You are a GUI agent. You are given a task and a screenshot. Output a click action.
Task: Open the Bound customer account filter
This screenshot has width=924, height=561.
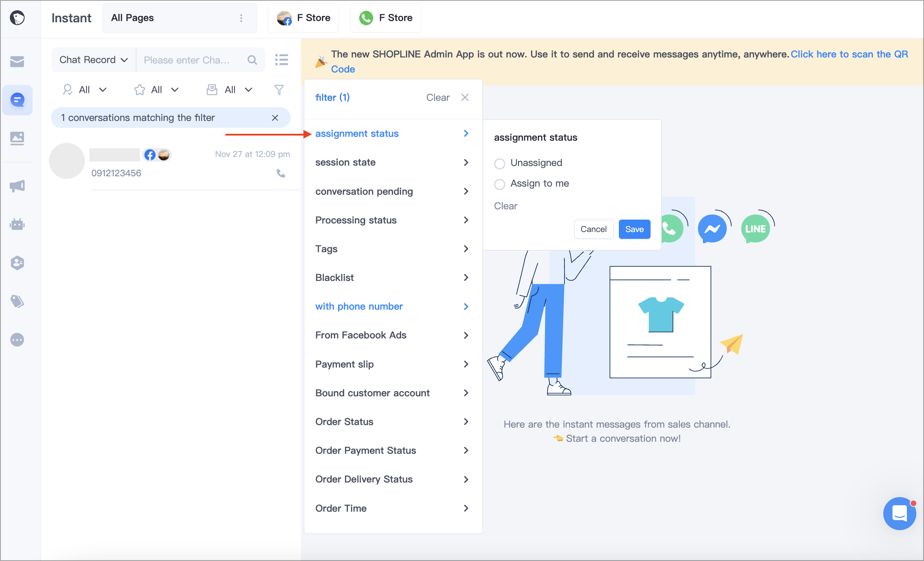[393, 393]
